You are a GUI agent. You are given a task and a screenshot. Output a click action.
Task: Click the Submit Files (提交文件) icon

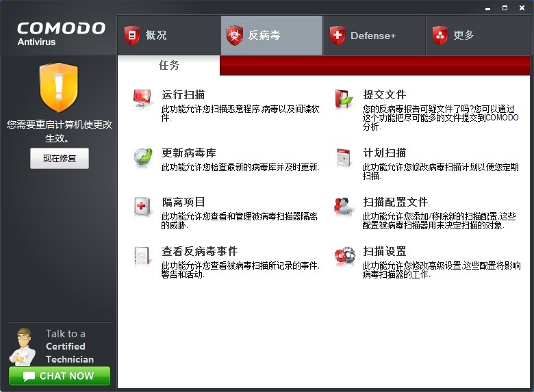pyautogui.click(x=344, y=99)
